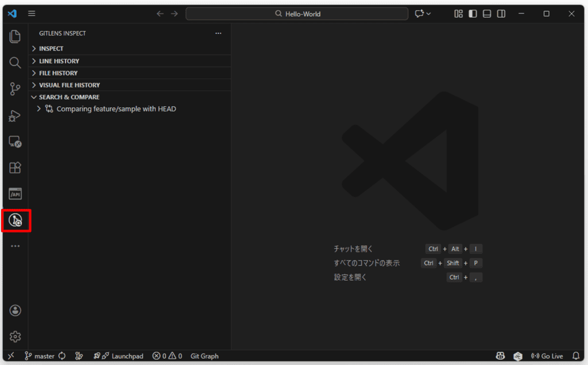Click the Accounts icon

[x=15, y=310]
